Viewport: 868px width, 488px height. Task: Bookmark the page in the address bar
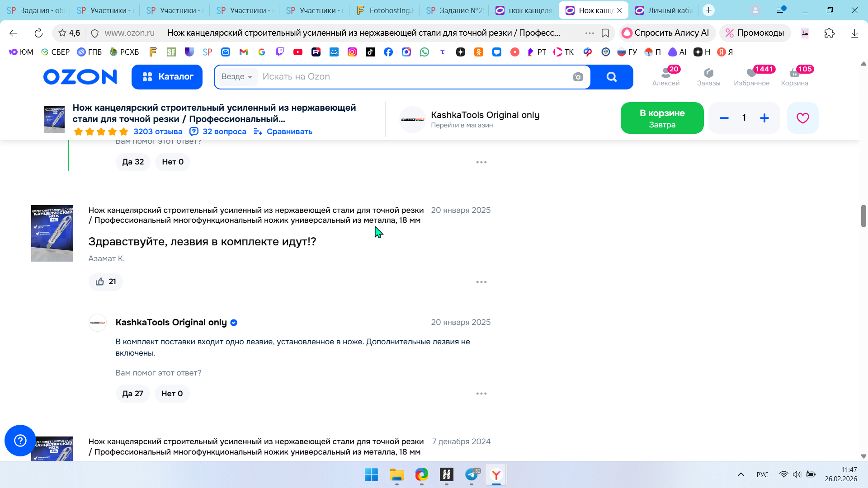pos(605,33)
